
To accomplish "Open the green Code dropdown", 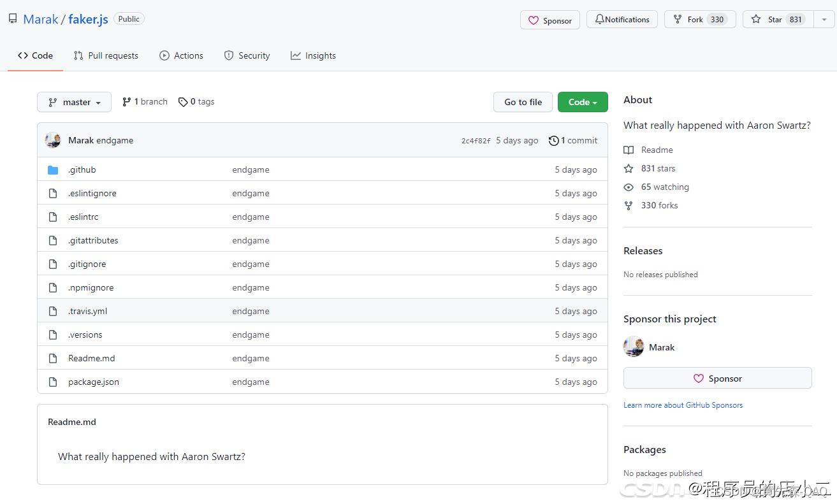I will (x=583, y=102).
